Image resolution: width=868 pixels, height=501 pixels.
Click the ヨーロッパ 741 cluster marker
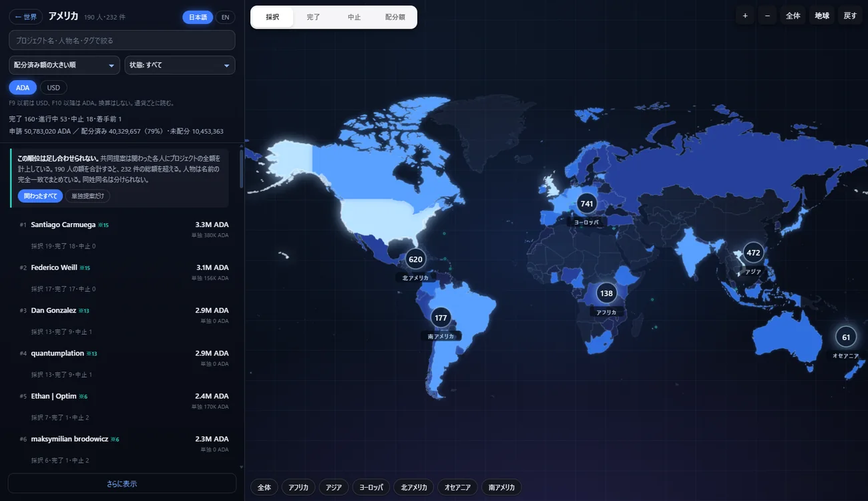[587, 204]
